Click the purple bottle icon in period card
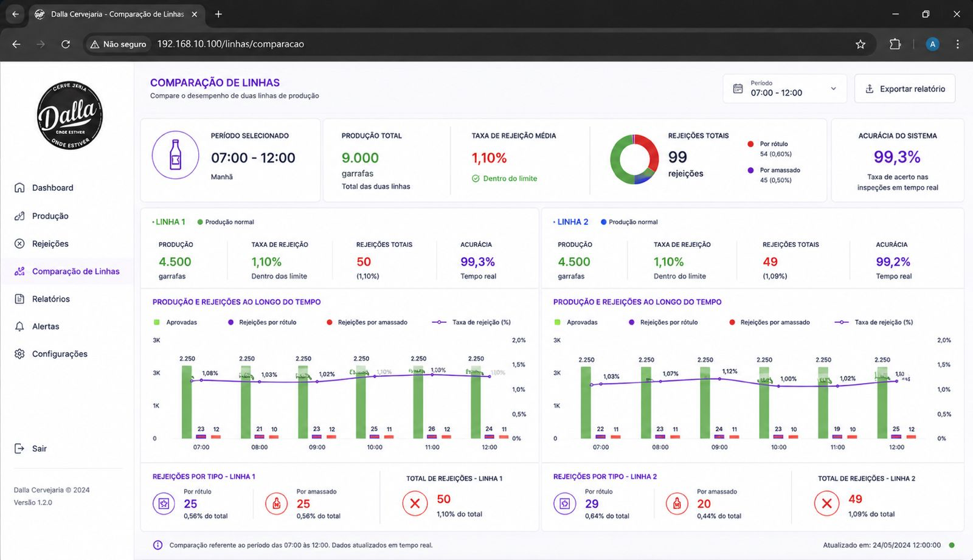973x560 pixels. (175, 155)
